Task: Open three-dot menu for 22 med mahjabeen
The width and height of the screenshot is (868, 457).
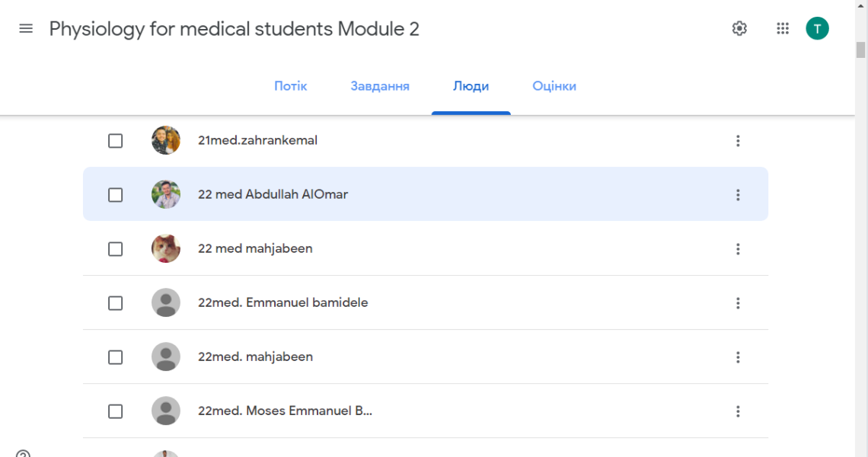Action: pos(738,249)
